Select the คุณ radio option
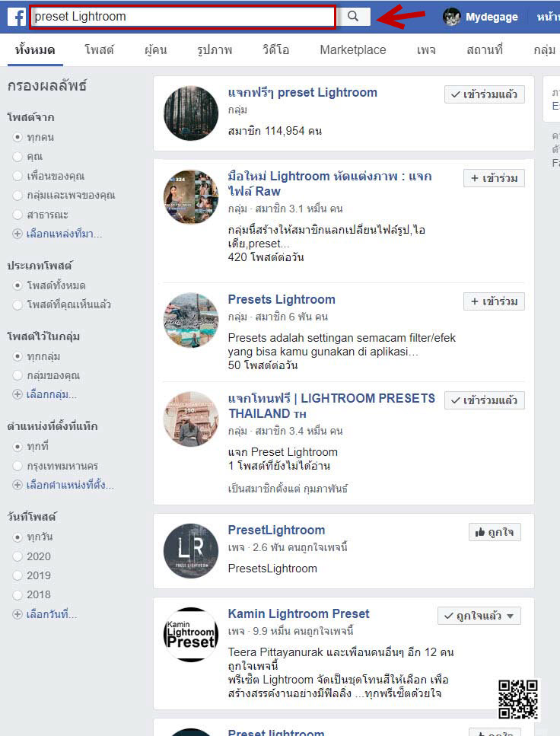 (17, 156)
